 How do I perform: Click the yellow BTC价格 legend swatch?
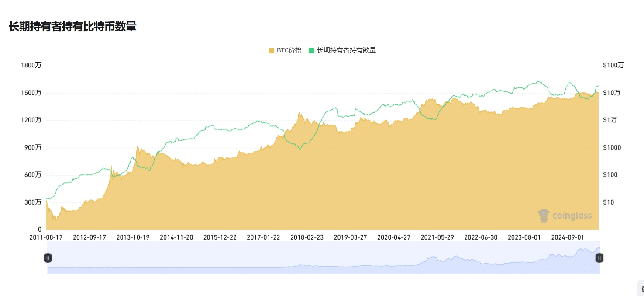pyautogui.click(x=271, y=50)
